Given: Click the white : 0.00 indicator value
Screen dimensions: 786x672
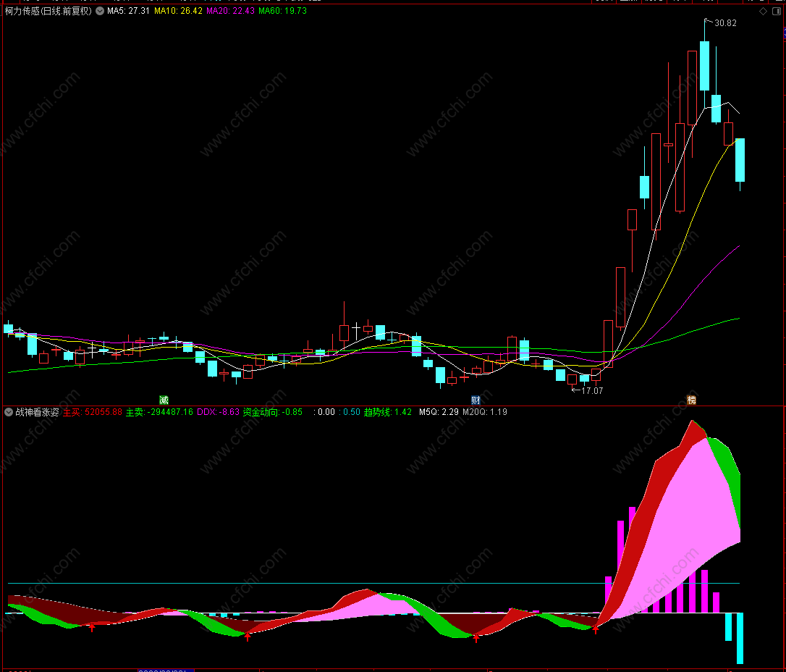Looking at the screenshot, I should click(324, 412).
